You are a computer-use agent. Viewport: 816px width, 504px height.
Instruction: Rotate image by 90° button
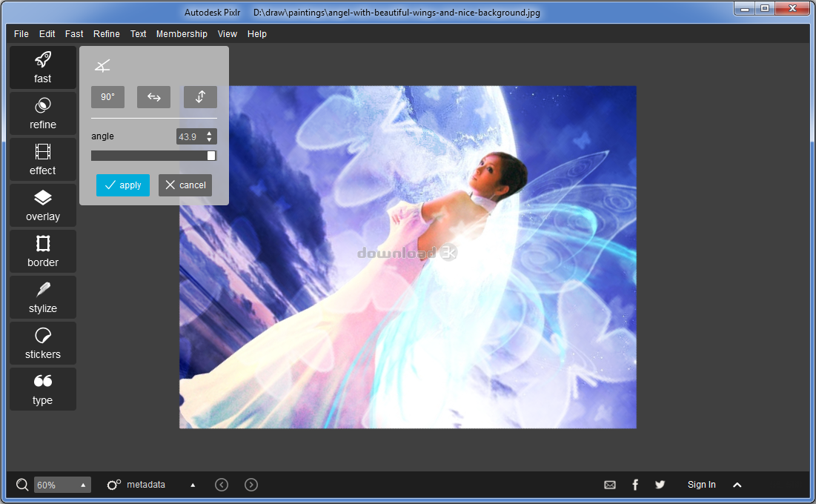point(107,97)
